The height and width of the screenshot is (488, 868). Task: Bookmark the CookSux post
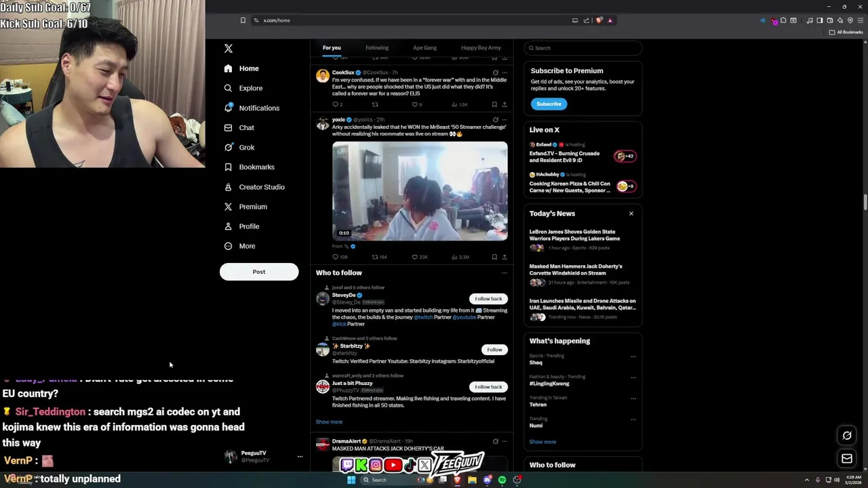494,104
